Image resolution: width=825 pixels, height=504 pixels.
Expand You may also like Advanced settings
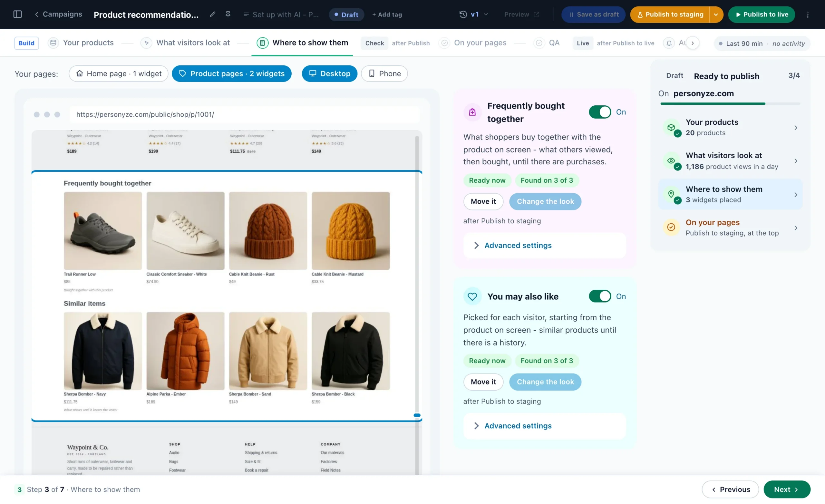[x=544, y=426]
